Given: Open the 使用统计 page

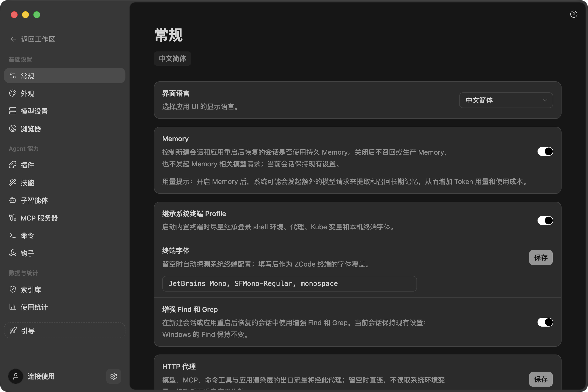Looking at the screenshot, I should tap(65, 307).
